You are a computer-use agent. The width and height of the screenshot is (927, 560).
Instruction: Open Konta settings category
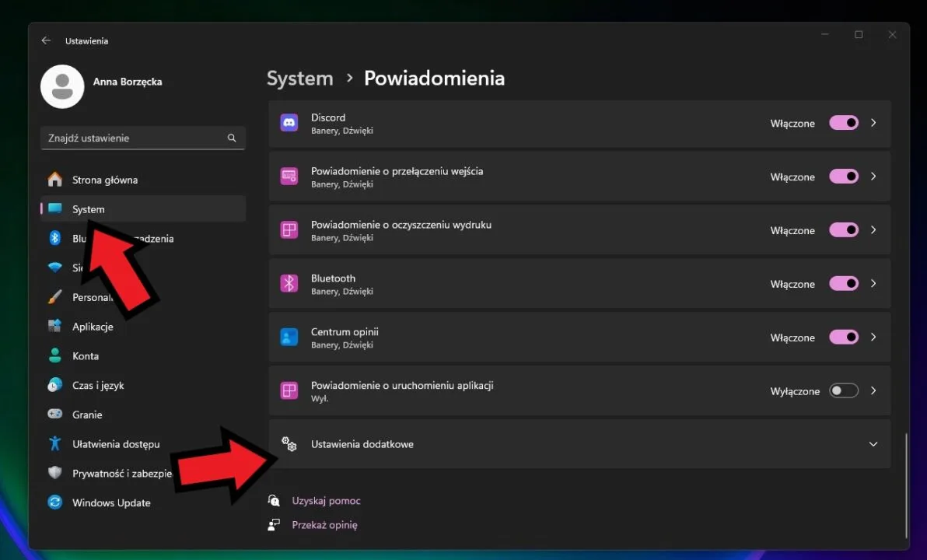coord(143,355)
